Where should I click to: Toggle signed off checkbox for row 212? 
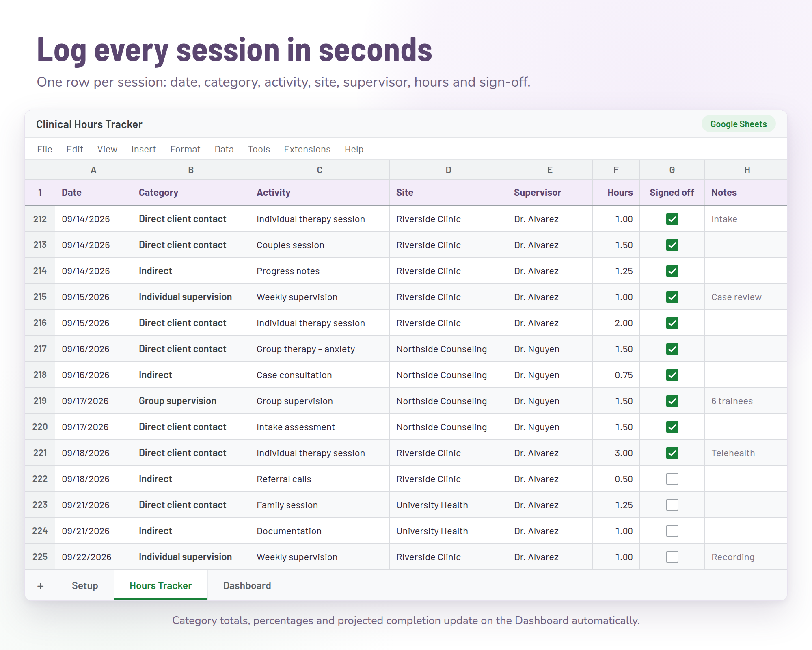pyautogui.click(x=672, y=219)
